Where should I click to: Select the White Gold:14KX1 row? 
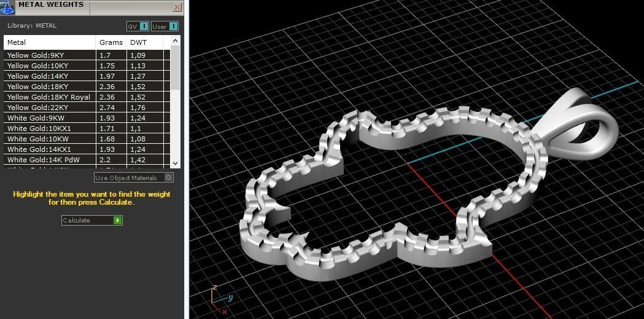click(87, 149)
